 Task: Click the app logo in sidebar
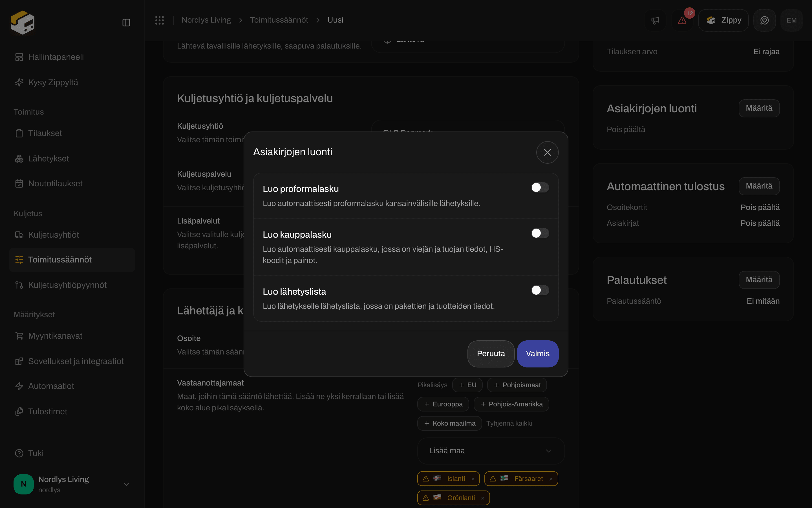pyautogui.click(x=23, y=22)
